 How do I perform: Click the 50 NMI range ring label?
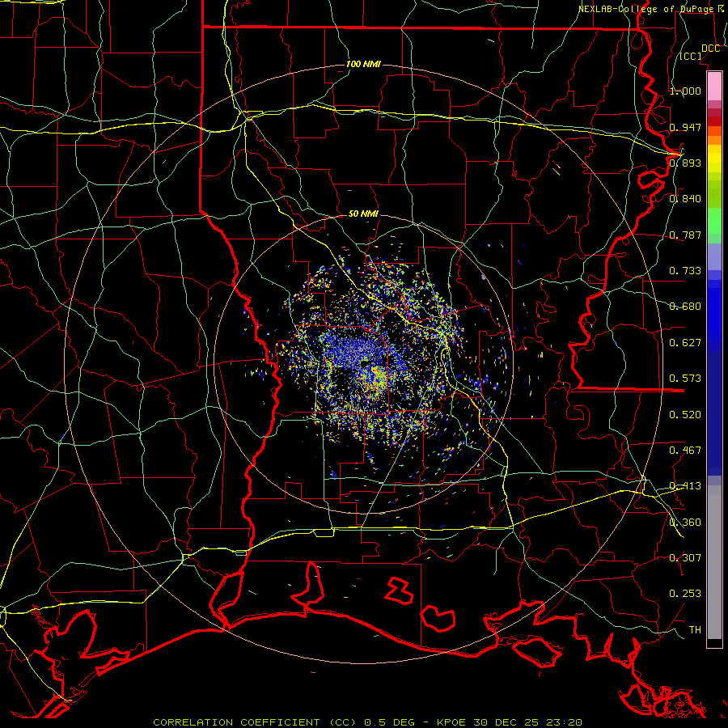click(363, 214)
